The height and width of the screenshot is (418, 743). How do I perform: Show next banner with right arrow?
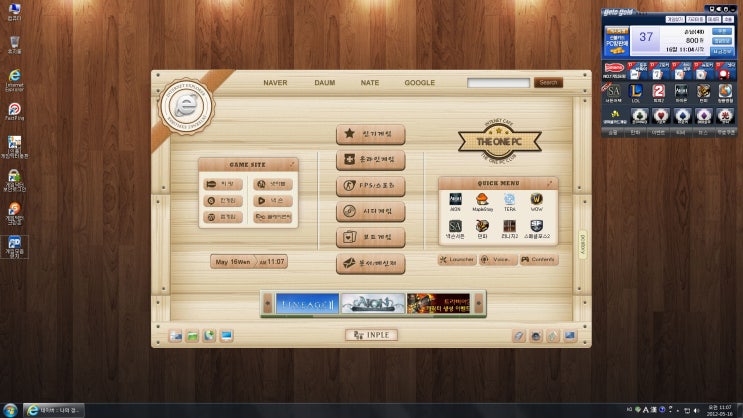tap(478, 303)
